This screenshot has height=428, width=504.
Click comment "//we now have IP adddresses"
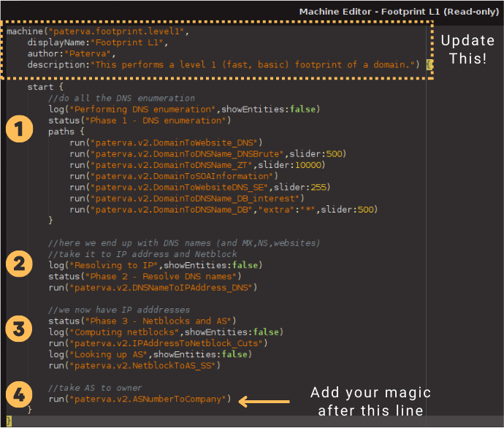click(119, 310)
